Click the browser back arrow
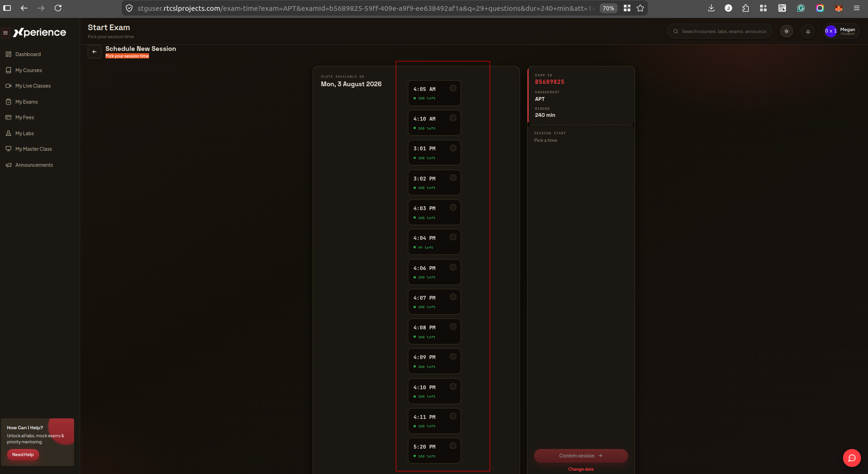The height and width of the screenshot is (474, 868). [24, 8]
